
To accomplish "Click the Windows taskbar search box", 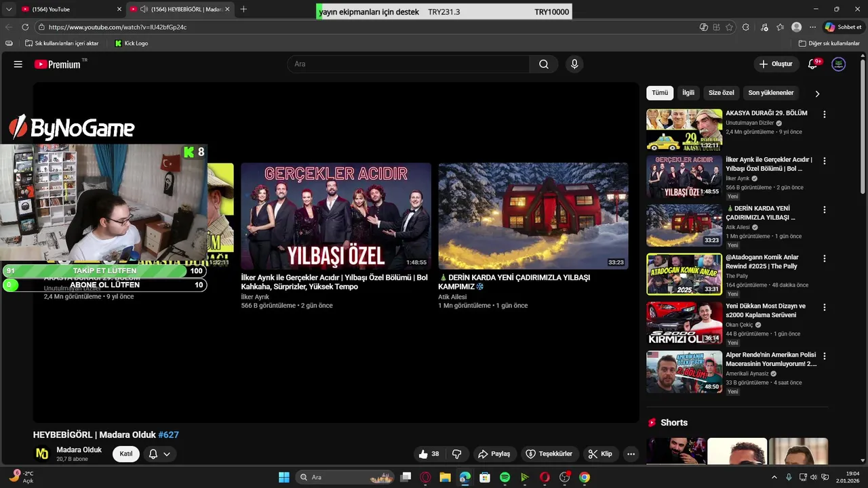I will coord(344,477).
